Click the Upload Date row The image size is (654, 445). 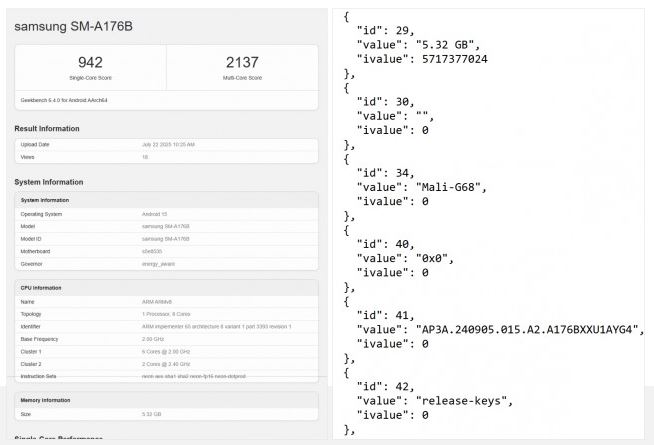[166, 145]
